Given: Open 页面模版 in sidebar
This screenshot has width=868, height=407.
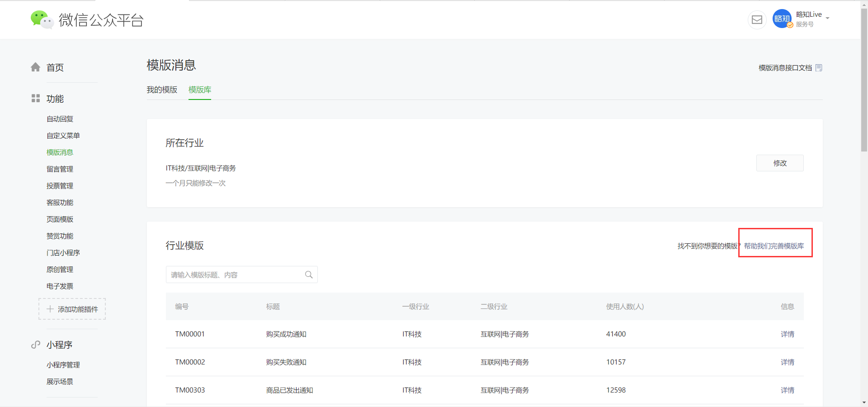Looking at the screenshot, I should [60, 219].
